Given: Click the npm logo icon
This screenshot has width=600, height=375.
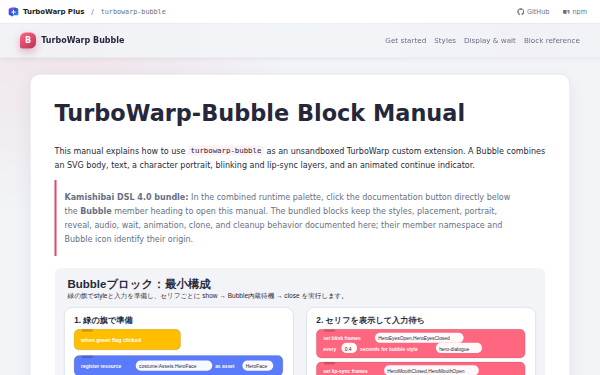Looking at the screenshot, I should coord(566,12).
